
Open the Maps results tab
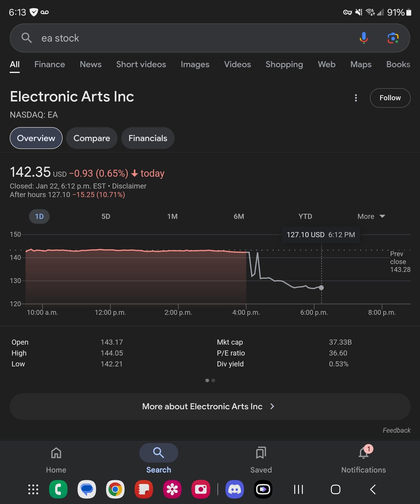[361, 64]
